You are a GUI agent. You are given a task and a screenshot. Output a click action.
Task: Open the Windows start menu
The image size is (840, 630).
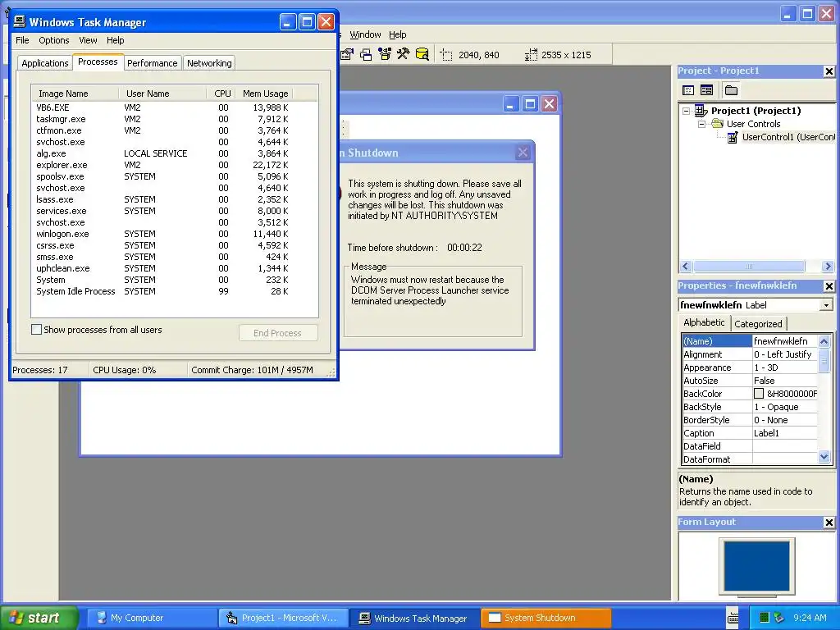coord(39,618)
